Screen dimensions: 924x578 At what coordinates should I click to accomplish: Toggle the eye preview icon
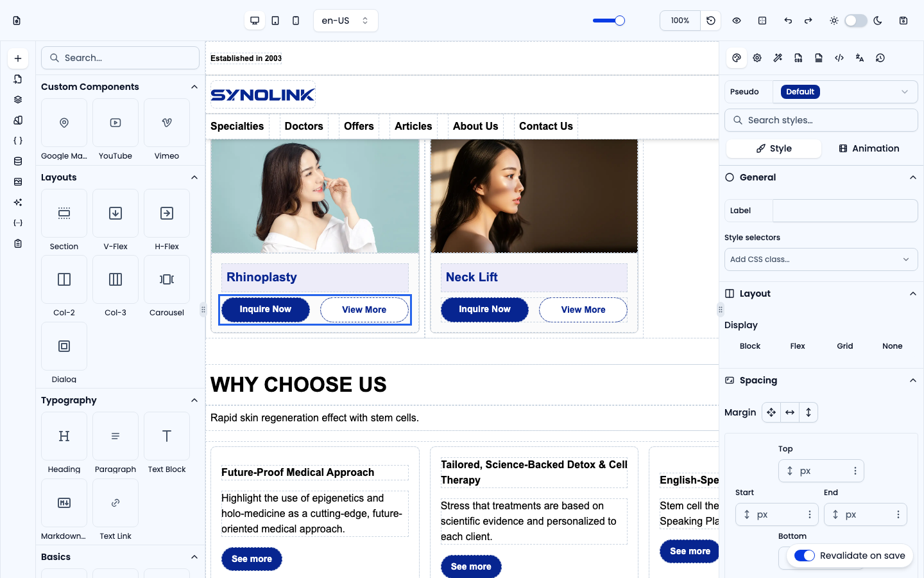point(737,21)
